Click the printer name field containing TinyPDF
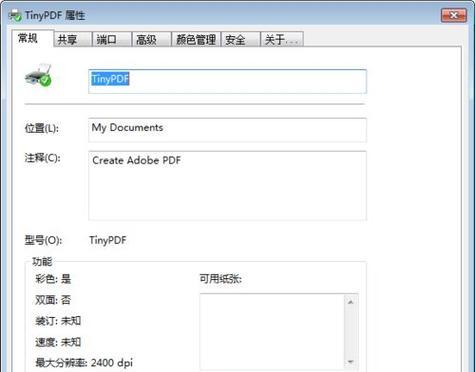This screenshot has height=372, width=475. tap(227, 81)
